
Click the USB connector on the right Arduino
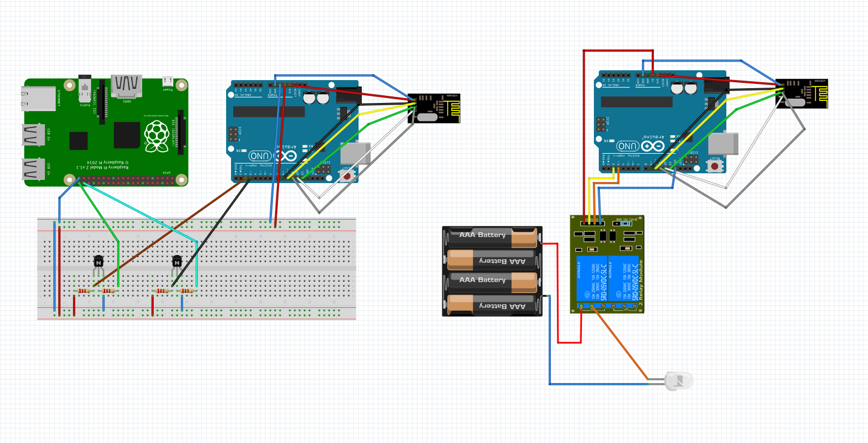pyautogui.click(x=723, y=144)
